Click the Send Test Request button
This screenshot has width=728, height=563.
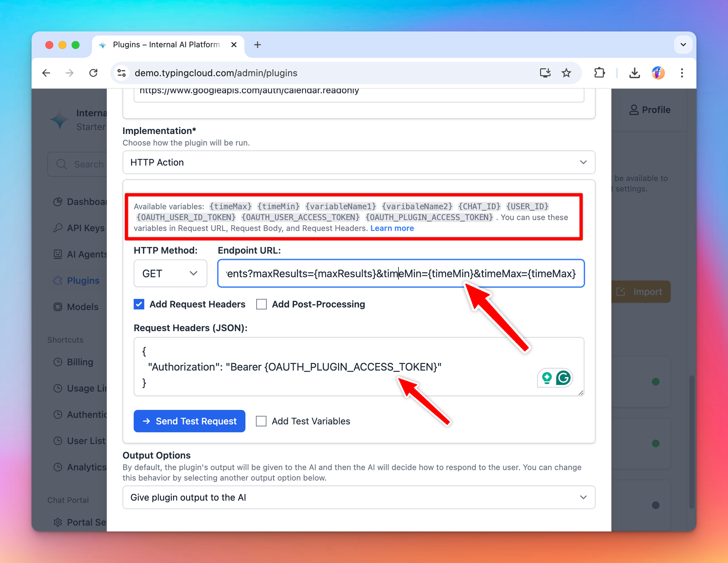pos(189,421)
